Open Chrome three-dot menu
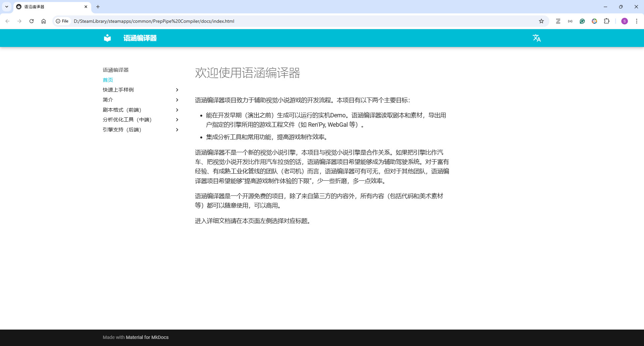The image size is (644, 346). point(636,21)
